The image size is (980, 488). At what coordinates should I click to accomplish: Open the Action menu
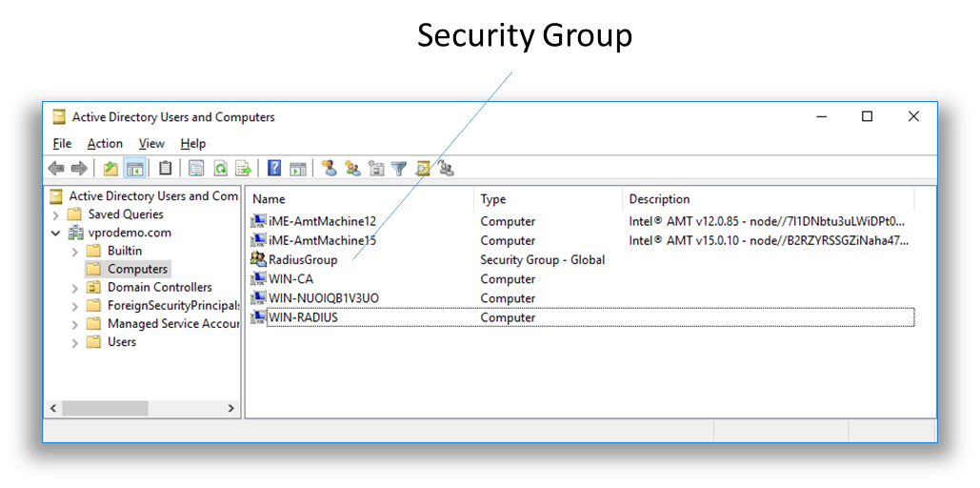point(105,143)
